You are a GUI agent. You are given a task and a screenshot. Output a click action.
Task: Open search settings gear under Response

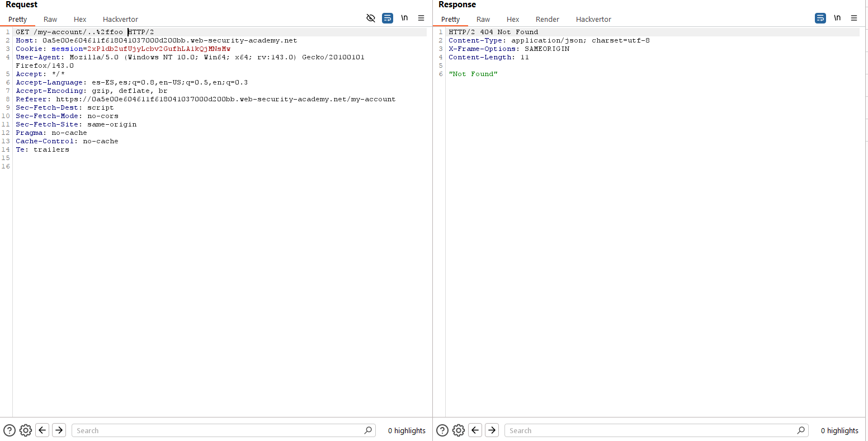coord(459,430)
